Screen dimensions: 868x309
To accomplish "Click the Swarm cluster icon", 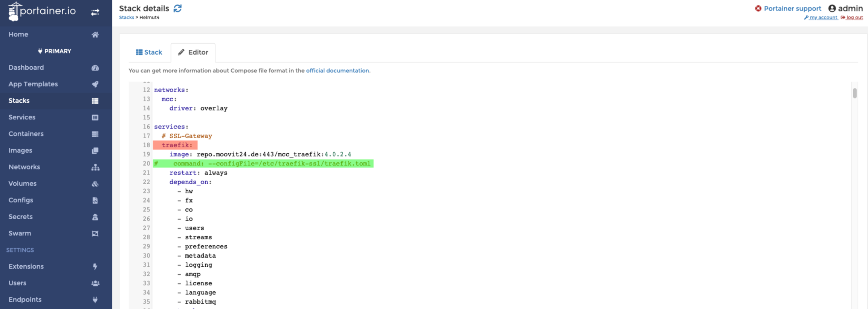I will coord(95,234).
